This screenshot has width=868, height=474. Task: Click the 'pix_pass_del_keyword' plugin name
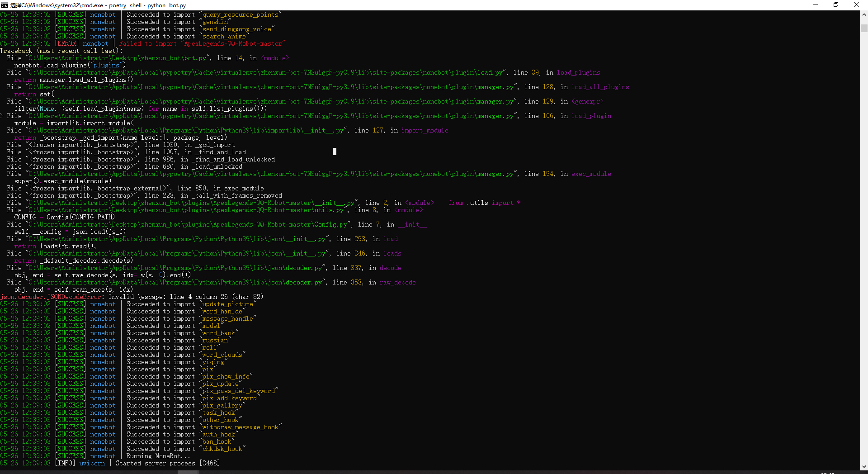(x=238, y=391)
